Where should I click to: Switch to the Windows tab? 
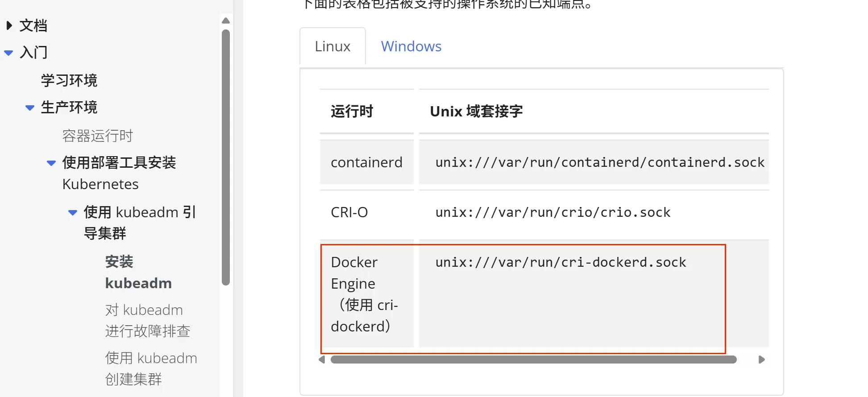(411, 46)
